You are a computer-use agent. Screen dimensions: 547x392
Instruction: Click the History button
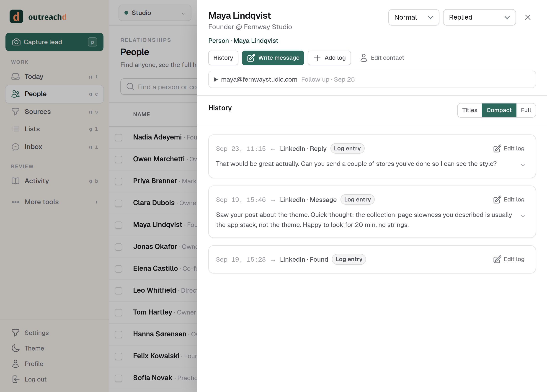pos(223,58)
